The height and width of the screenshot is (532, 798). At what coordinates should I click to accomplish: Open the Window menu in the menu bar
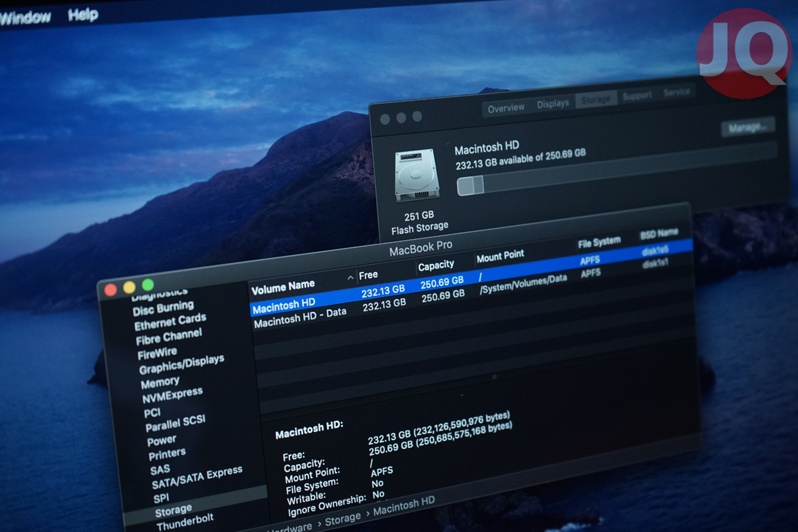click(25, 18)
